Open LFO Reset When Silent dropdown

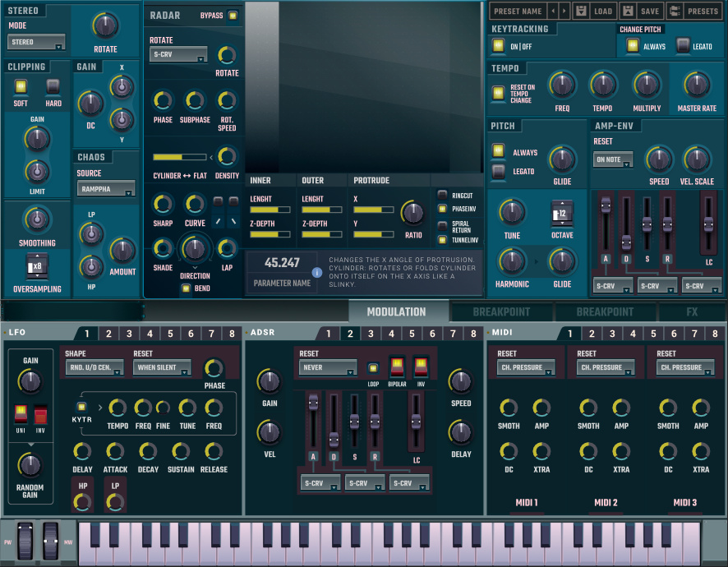tap(162, 367)
